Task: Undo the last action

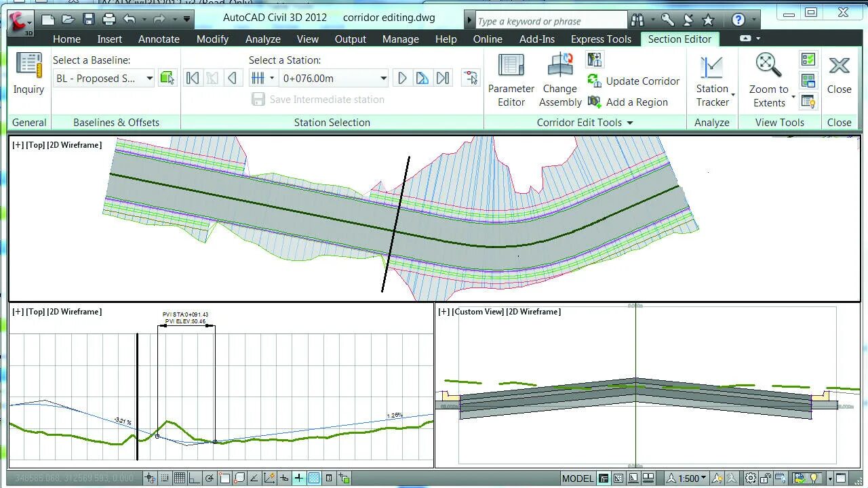Action: [129, 19]
